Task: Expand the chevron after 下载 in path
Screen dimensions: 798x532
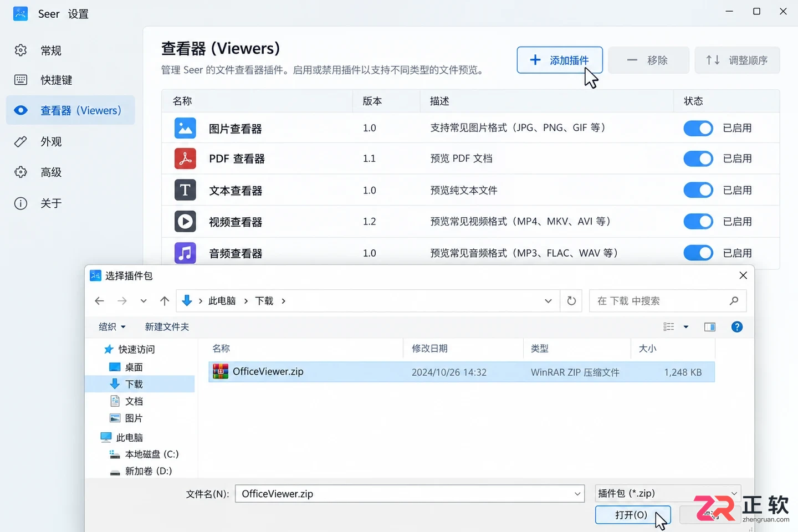Action: click(284, 301)
